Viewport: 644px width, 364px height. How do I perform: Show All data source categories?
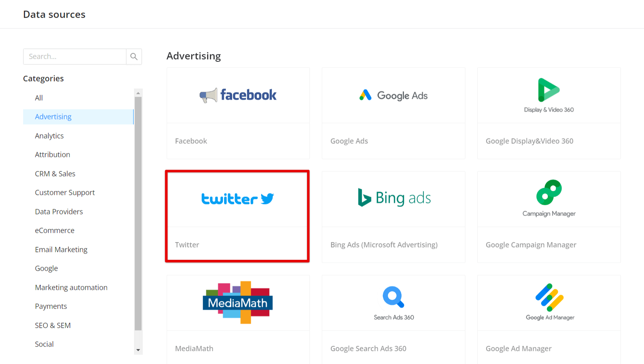(39, 98)
